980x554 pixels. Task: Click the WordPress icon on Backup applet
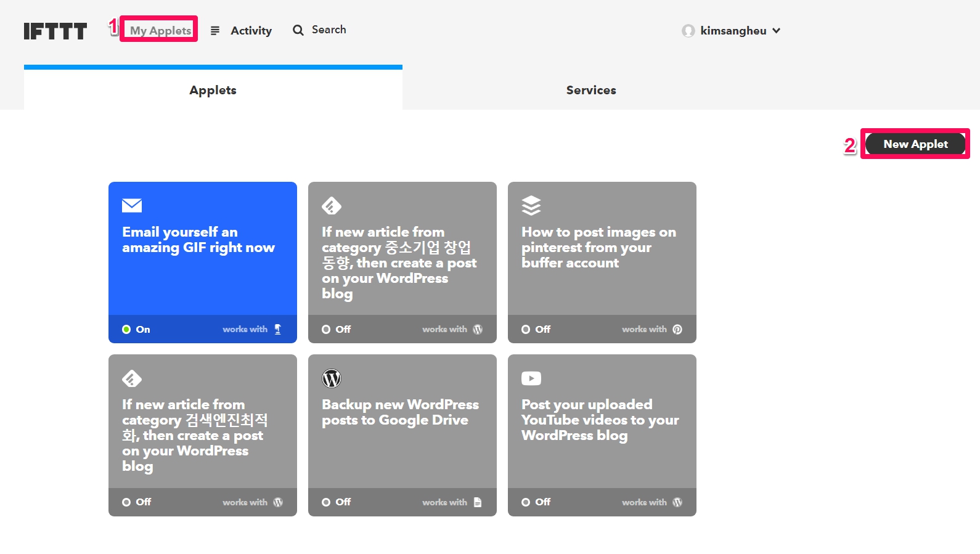click(x=332, y=378)
